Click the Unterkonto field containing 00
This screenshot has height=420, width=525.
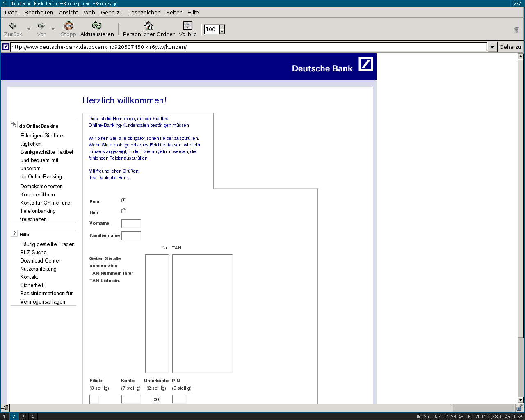click(x=156, y=399)
